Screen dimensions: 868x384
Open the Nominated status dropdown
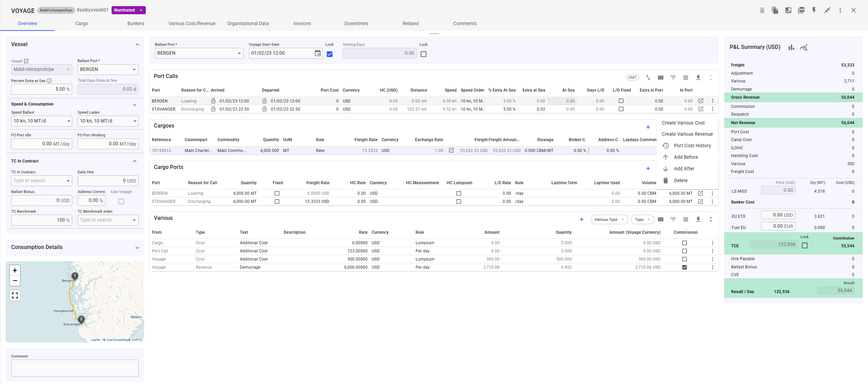pos(129,10)
